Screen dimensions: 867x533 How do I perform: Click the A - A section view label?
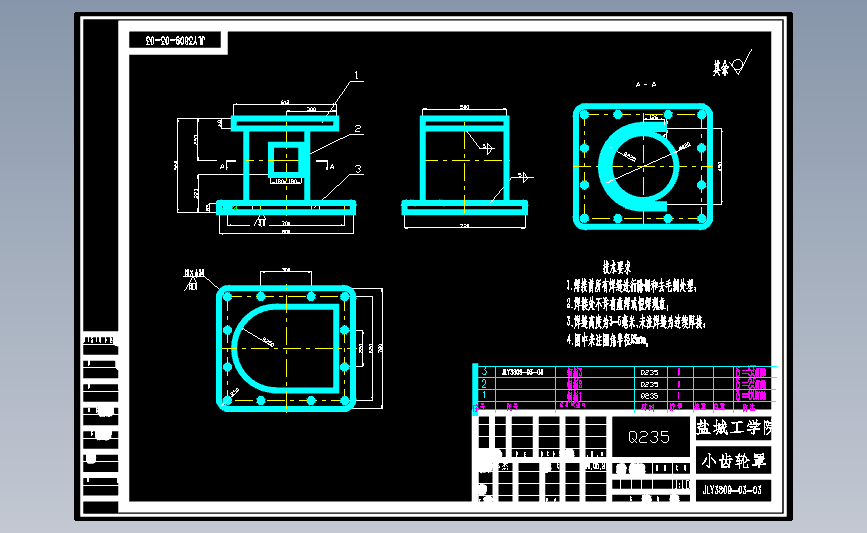point(645,85)
